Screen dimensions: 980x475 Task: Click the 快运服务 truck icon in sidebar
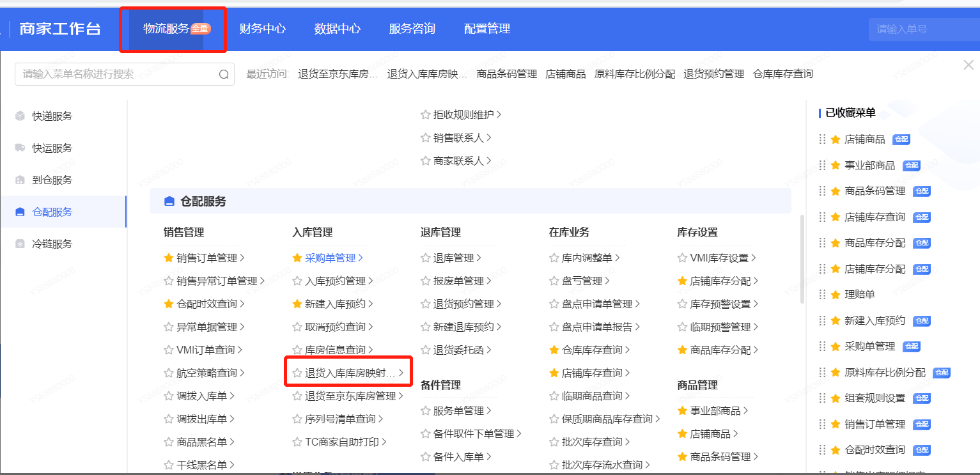click(x=20, y=148)
